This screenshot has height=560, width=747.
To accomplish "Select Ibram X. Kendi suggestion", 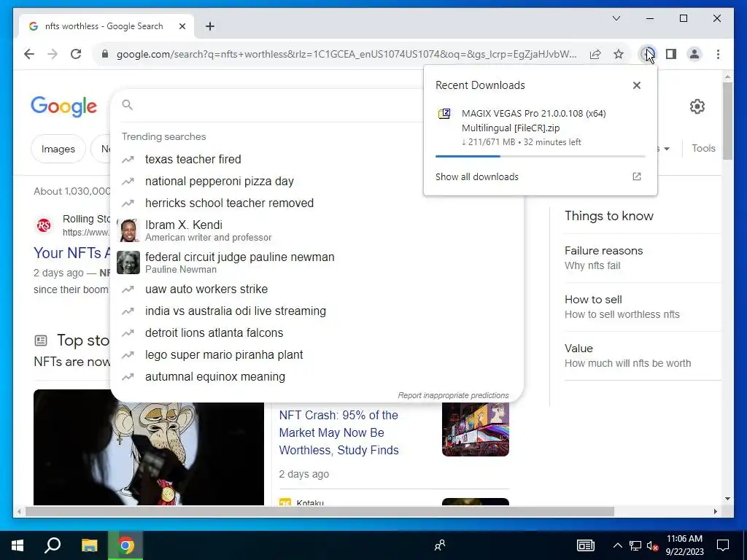I will click(x=317, y=230).
